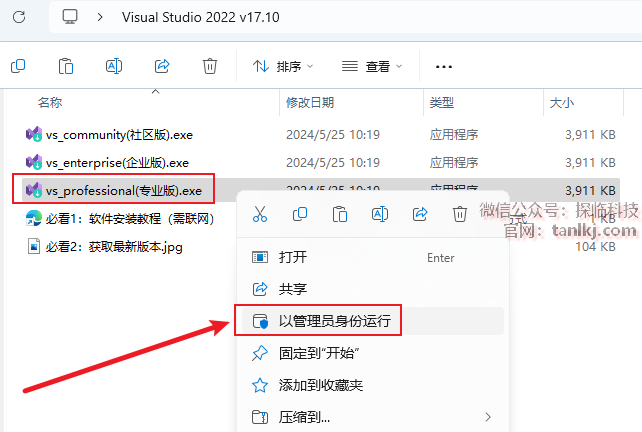Select vs_enterprise(企业版).exe file
Image resolution: width=642 pixels, height=432 pixels.
[x=118, y=163]
